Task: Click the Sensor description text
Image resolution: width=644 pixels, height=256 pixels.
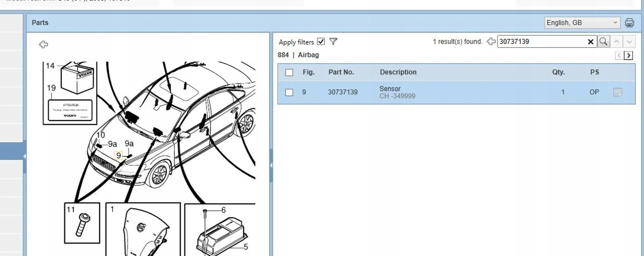Action: [390, 89]
